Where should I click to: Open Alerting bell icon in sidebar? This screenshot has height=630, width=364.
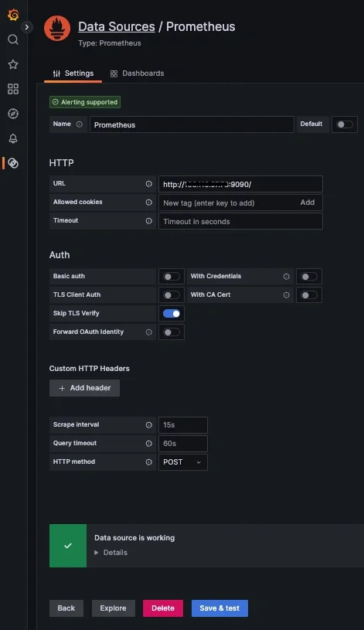(13, 138)
